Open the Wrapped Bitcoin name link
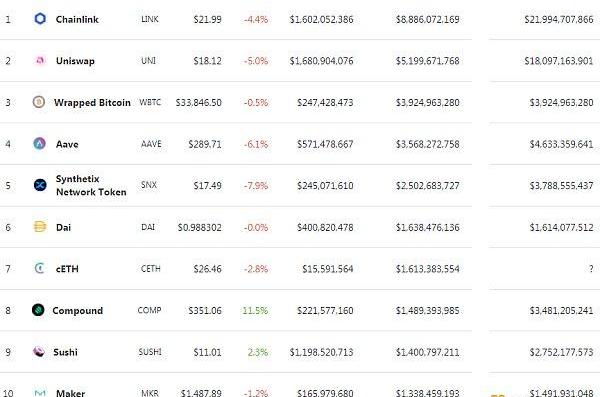This screenshot has width=600, height=397. [x=92, y=103]
